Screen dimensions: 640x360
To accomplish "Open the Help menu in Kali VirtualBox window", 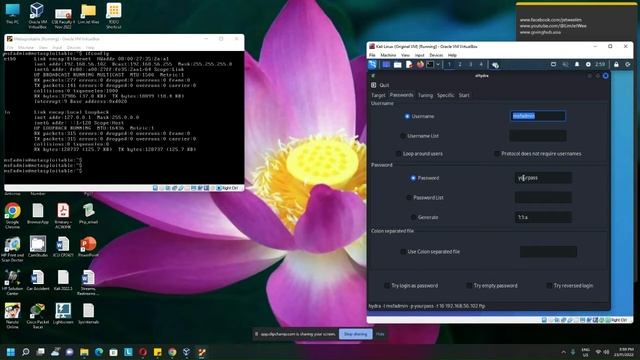I will pyautogui.click(x=452, y=55).
